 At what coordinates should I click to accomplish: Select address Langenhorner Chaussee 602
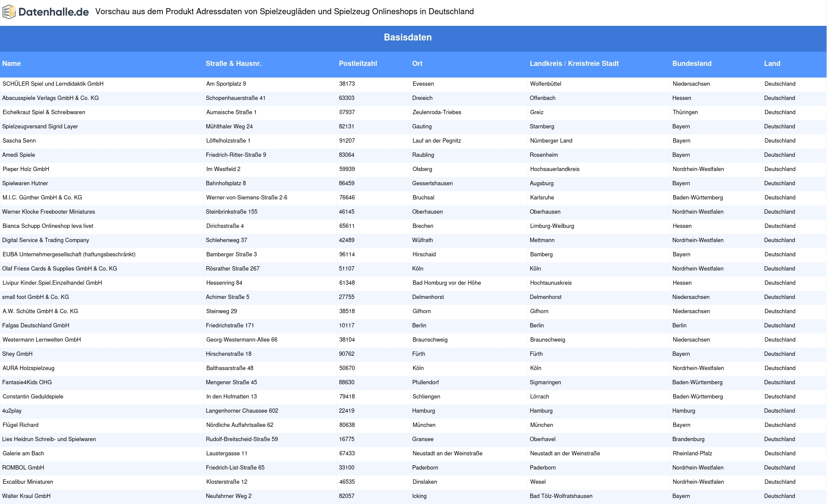[x=242, y=411]
